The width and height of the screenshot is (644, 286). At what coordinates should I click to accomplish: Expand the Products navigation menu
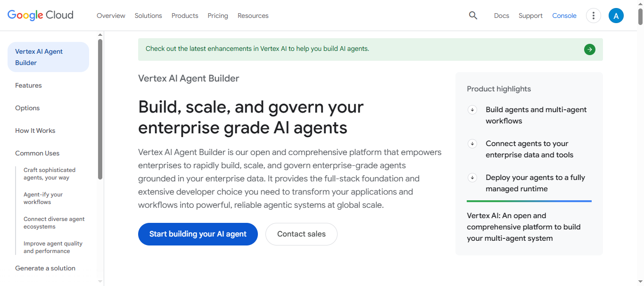click(x=185, y=16)
